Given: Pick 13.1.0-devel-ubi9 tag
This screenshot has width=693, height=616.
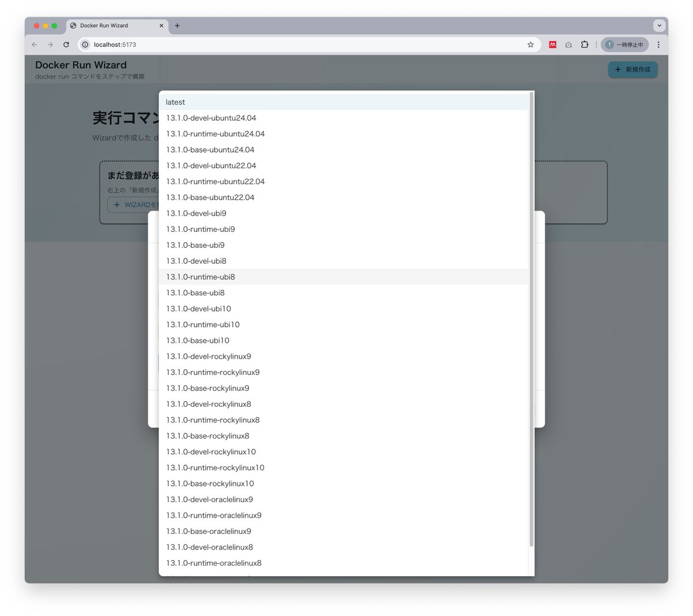Looking at the screenshot, I should [x=344, y=213].
